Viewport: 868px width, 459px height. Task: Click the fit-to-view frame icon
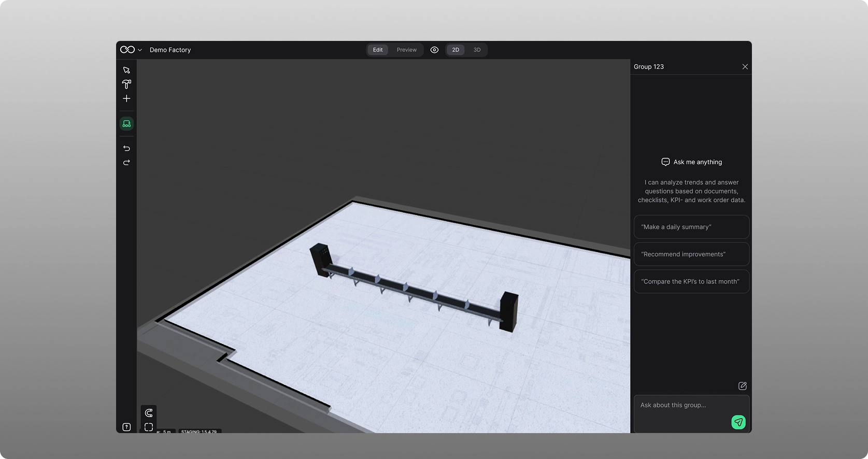point(149,427)
